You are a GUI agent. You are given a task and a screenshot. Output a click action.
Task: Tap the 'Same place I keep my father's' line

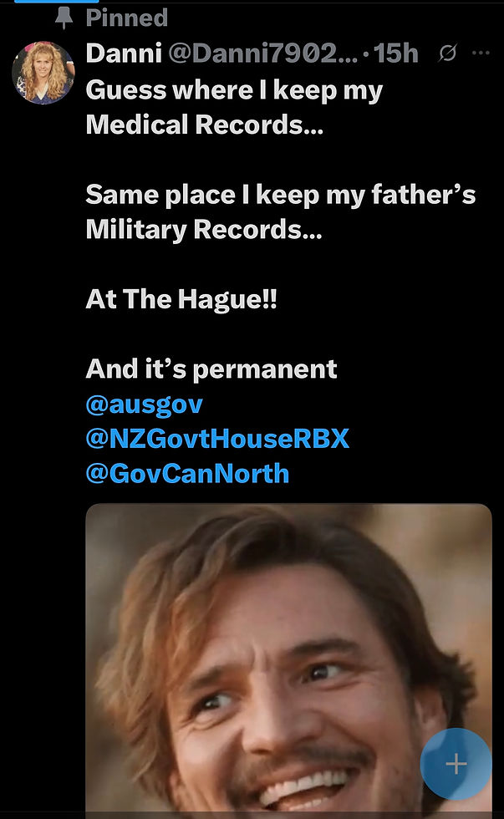point(281,195)
